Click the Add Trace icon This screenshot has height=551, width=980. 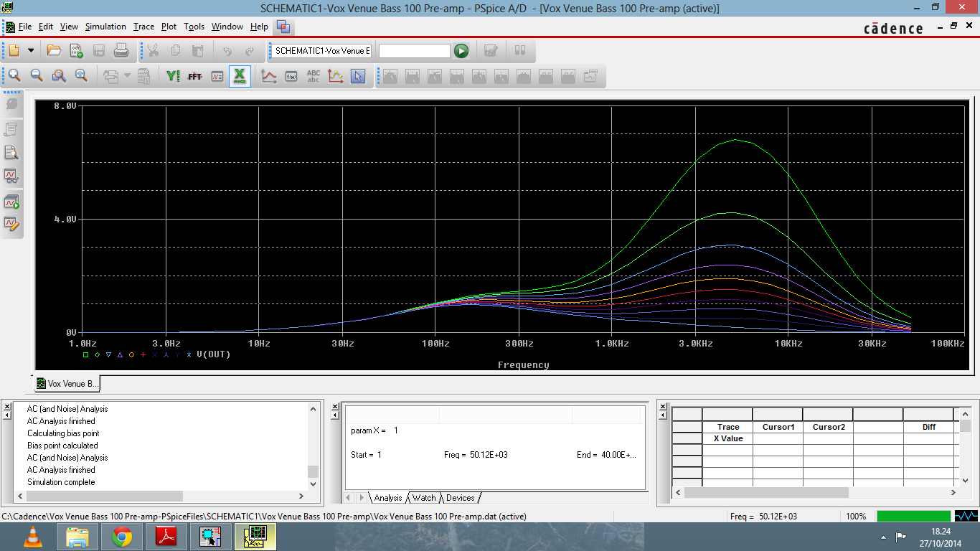pos(269,76)
